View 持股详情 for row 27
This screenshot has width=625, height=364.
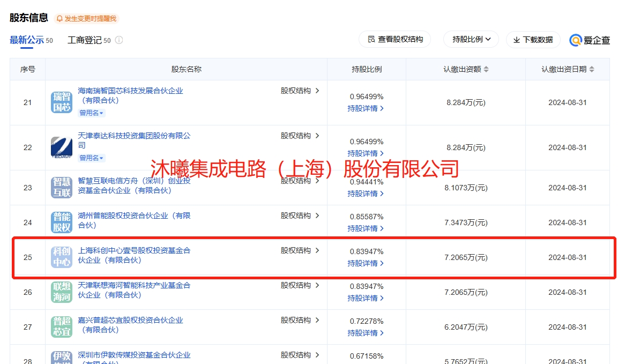pos(366,333)
